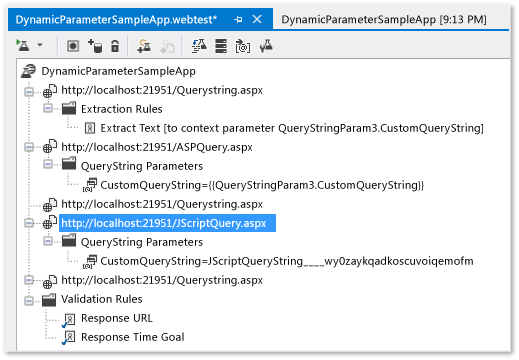This screenshot has width=519, height=360.
Task: Collapse the ASPQuery.aspx request node
Action: point(29,147)
